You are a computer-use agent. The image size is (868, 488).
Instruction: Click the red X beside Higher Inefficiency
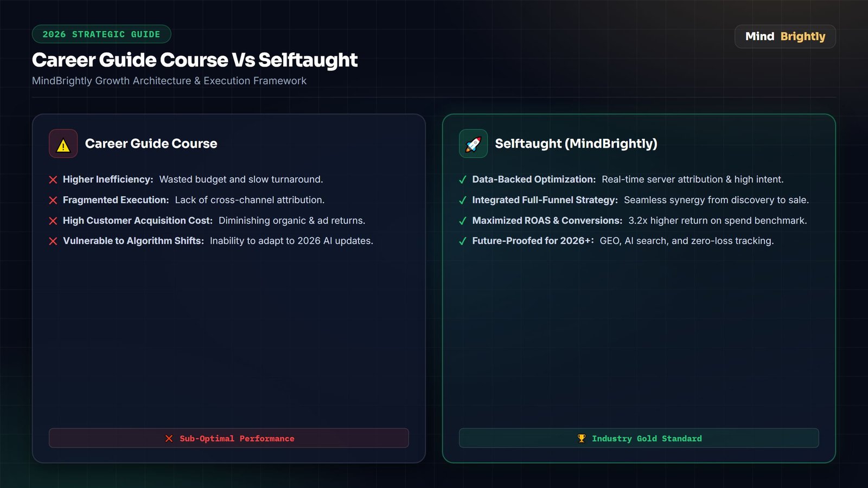(x=53, y=179)
